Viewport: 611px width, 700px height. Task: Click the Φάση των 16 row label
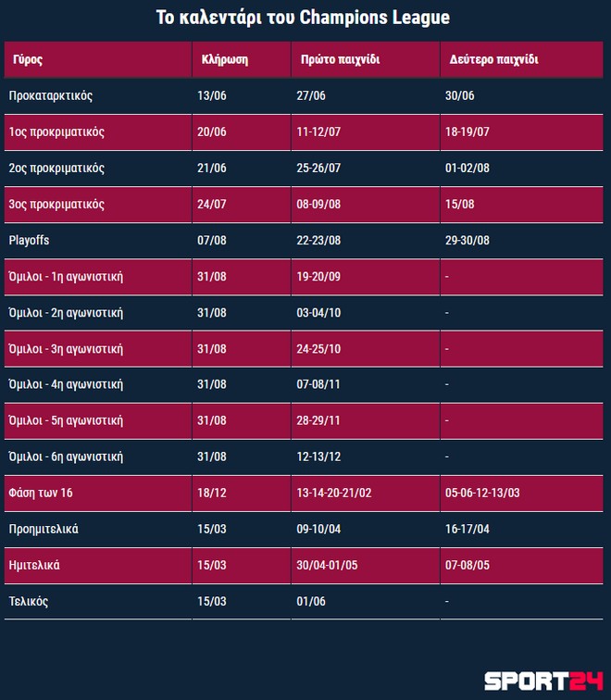(x=40, y=493)
